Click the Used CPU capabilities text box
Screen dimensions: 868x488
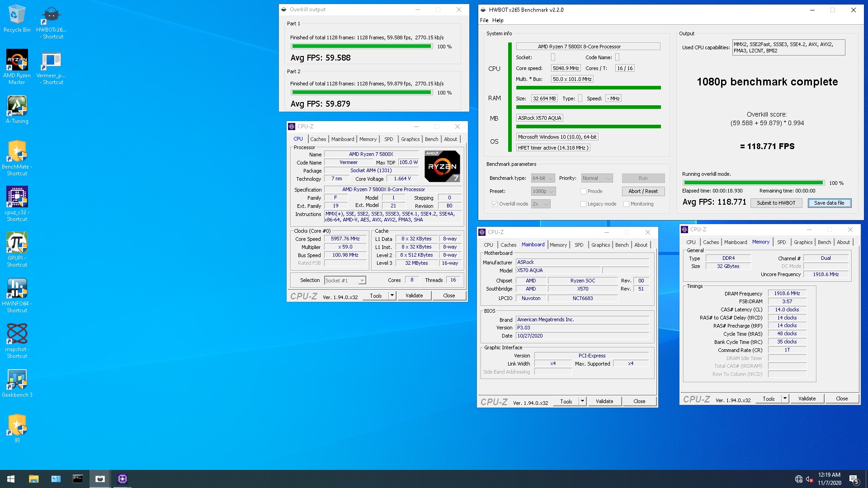788,47
